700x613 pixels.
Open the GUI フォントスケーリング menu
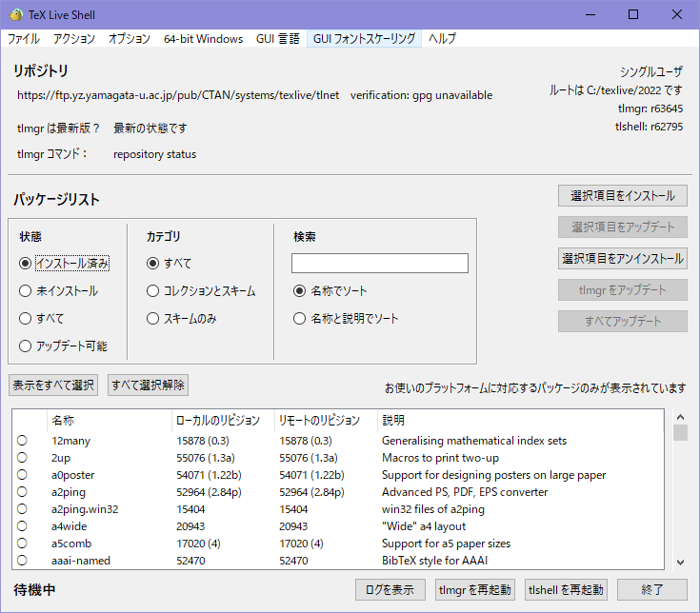[364, 39]
